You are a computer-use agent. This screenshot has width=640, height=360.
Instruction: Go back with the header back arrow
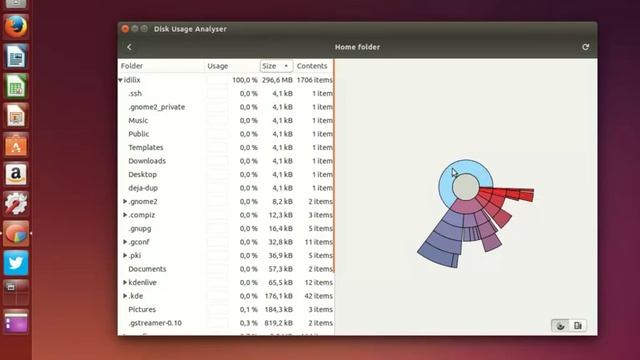click(129, 47)
